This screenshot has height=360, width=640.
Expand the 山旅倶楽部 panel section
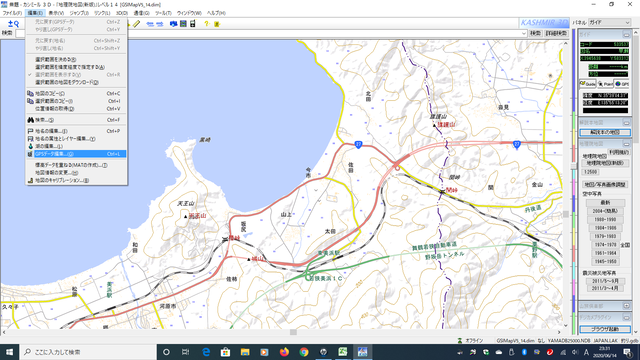(626, 306)
